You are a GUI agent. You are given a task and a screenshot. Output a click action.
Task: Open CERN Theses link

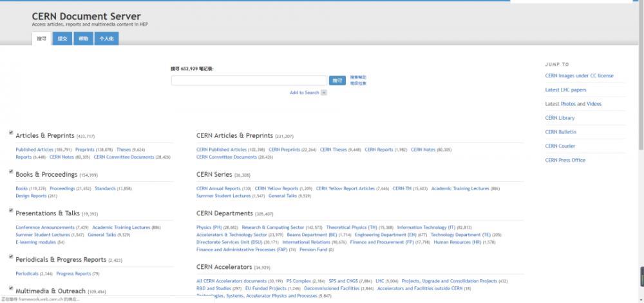(334, 150)
